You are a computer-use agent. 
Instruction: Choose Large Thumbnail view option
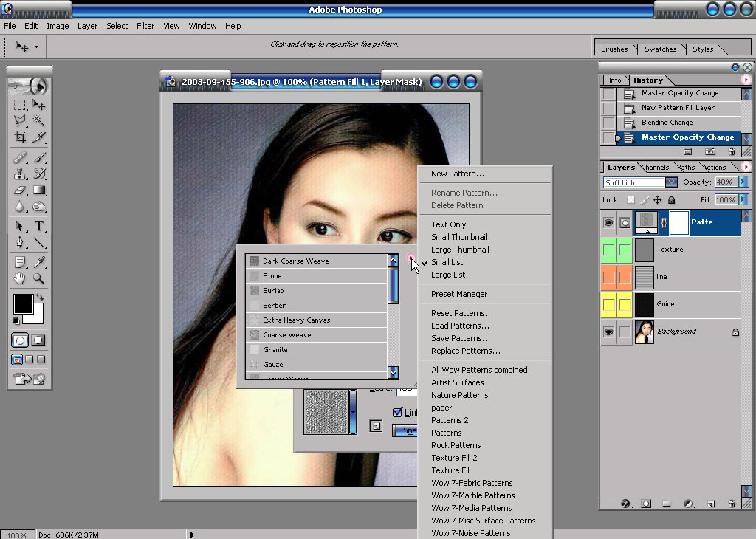460,250
